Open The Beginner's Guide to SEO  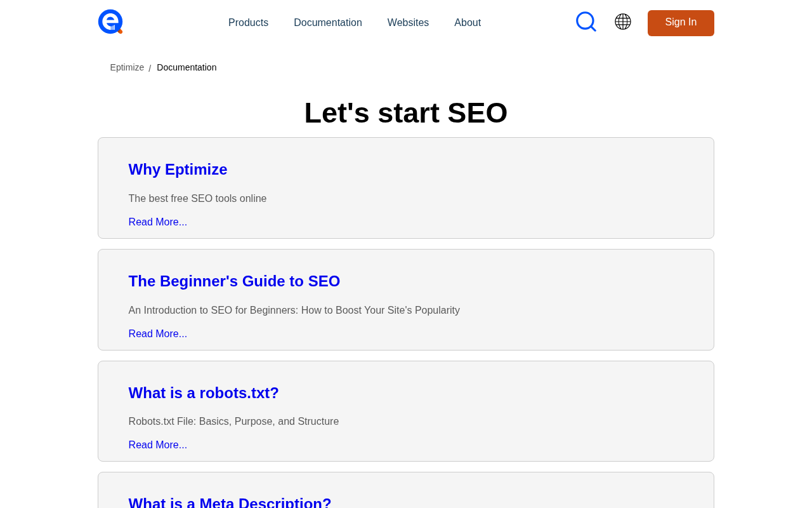click(x=234, y=281)
